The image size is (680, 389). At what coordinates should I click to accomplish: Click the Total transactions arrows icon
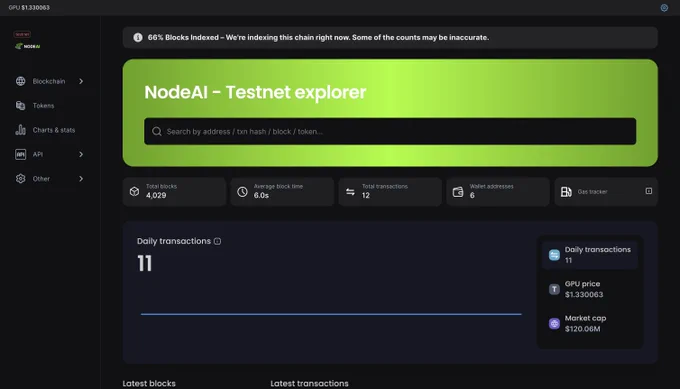[350, 191]
